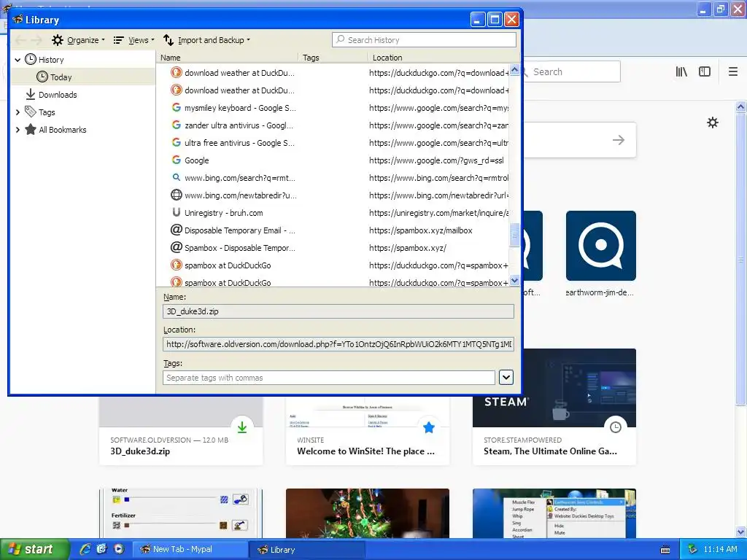Click the Tags label icon in sidebar
This screenshot has height=560, width=747.
pos(31,112)
